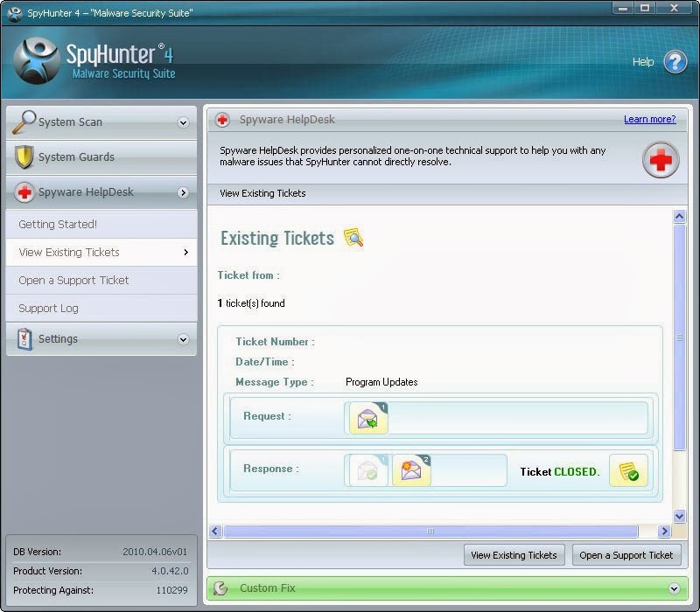Click the greyed-out first Response envelope icon
700x612 pixels.
[368, 470]
